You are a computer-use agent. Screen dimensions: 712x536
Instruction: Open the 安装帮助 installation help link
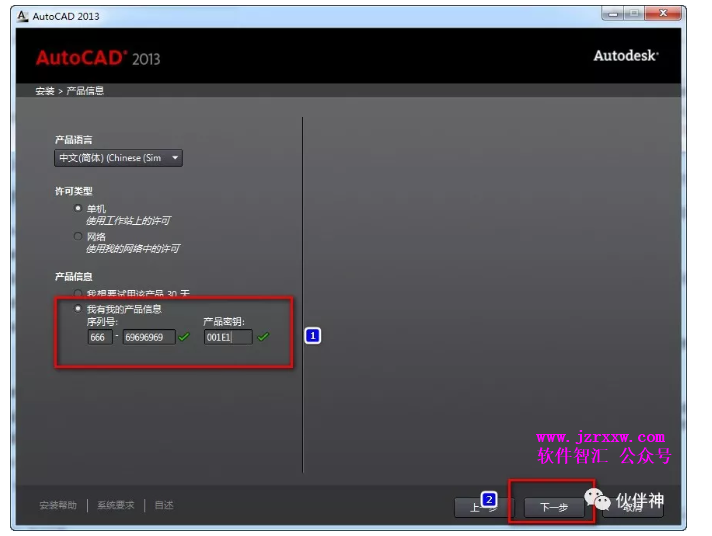coord(58,505)
